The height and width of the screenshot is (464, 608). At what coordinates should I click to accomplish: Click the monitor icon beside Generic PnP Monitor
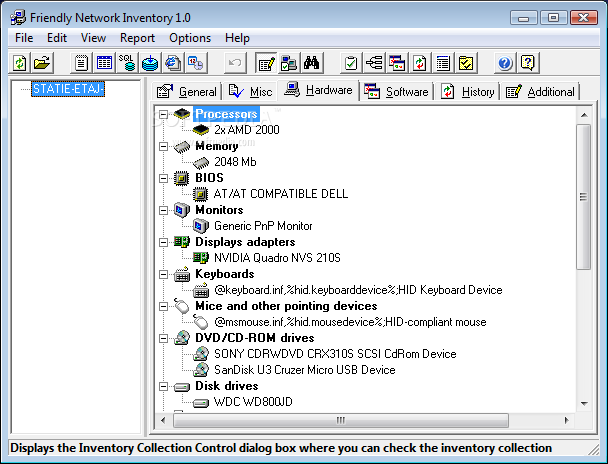(x=201, y=226)
